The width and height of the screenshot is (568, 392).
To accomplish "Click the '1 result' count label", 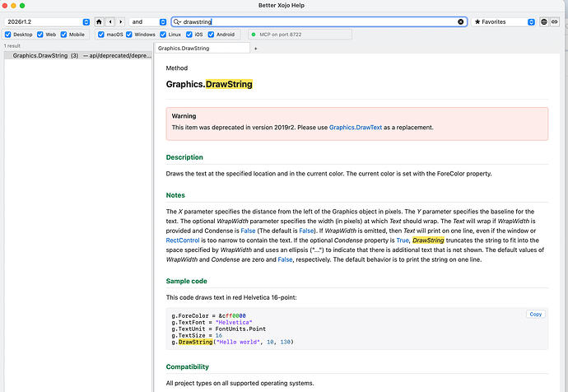I will 12,46.
